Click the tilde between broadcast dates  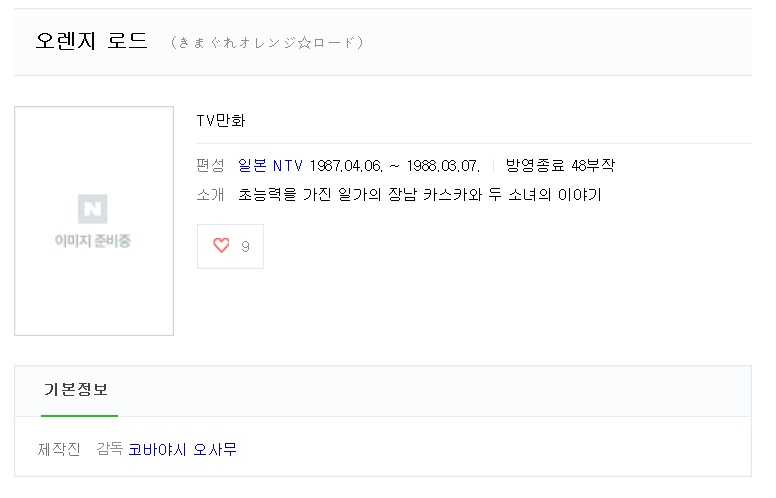[395, 165]
